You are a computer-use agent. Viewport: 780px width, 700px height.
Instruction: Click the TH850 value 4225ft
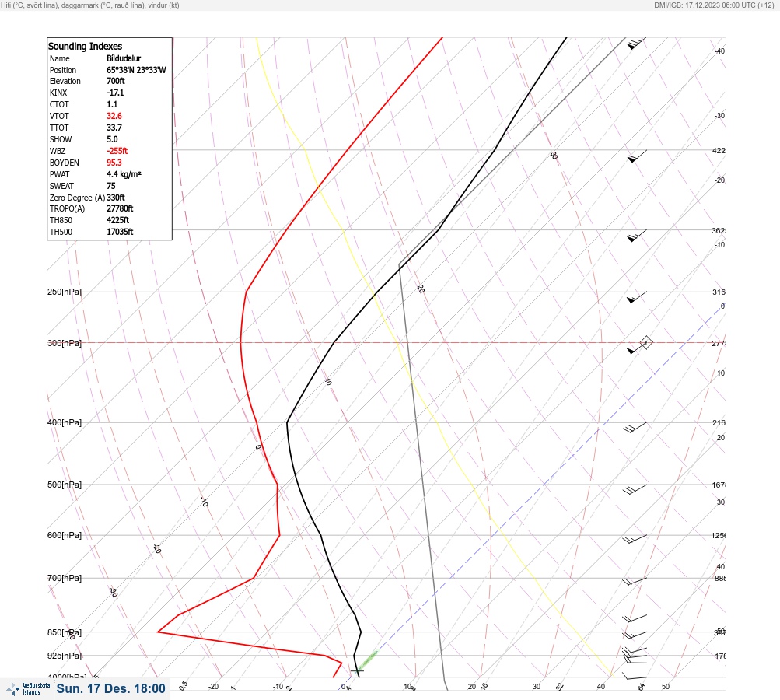coord(118,220)
